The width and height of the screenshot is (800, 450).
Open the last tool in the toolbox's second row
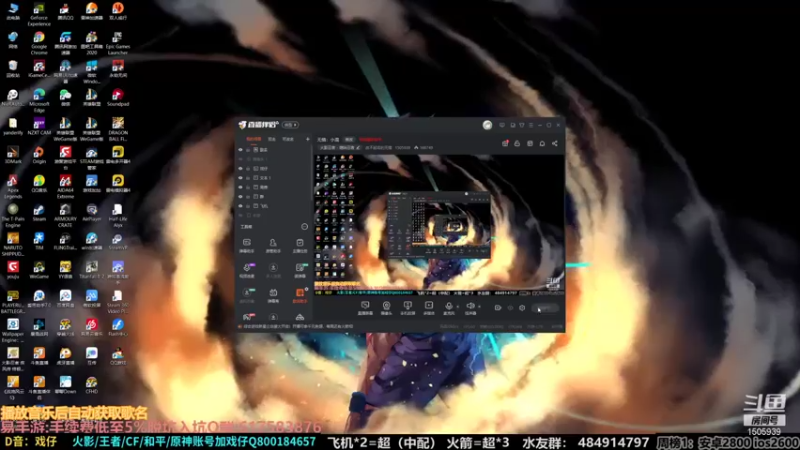300,270
